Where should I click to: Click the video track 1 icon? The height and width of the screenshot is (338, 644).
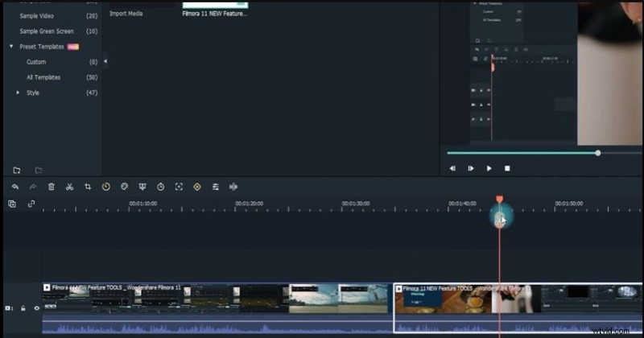click(x=8, y=308)
